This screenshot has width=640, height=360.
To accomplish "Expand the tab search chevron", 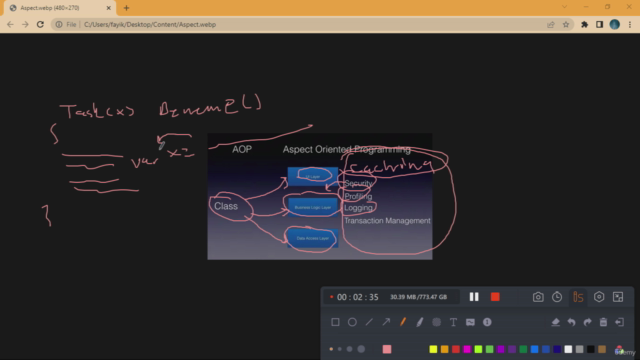I will (x=564, y=7).
